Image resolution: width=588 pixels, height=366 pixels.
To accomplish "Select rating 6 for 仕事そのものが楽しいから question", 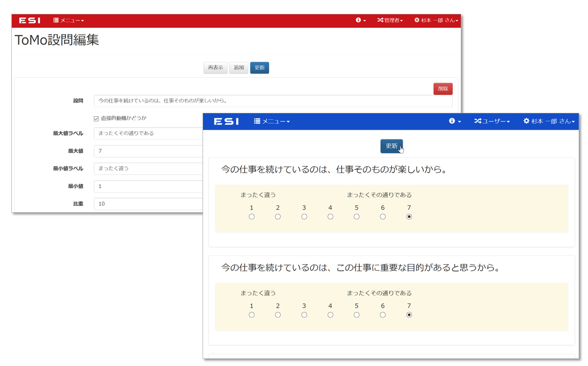I will pos(382,217).
